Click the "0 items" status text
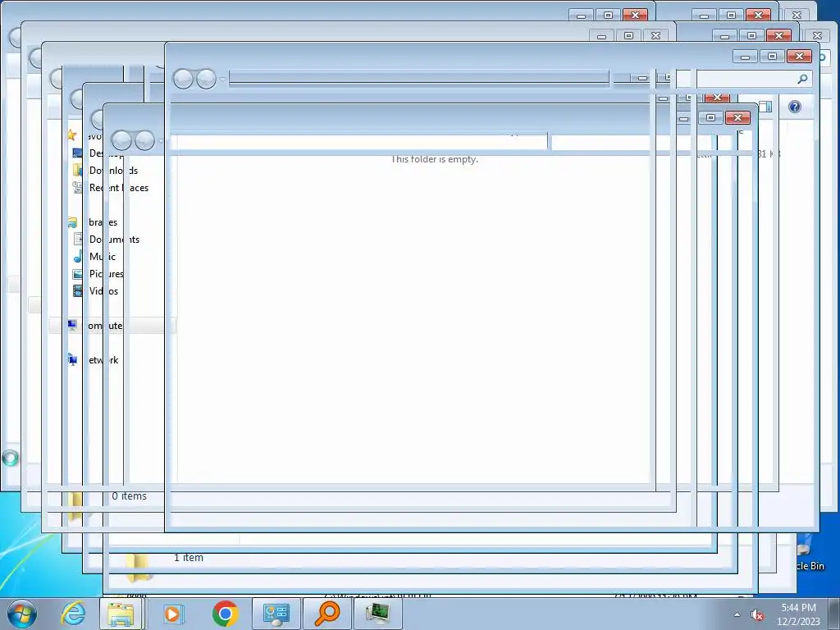Screen dimensions: 840x630 (x=129, y=496)
